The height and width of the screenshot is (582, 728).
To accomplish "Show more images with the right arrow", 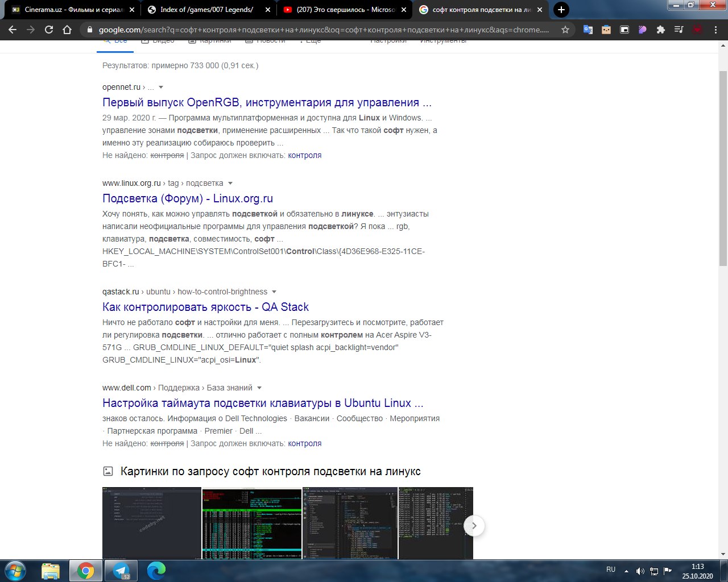I will pyautogui.click(x=474, y=526).
